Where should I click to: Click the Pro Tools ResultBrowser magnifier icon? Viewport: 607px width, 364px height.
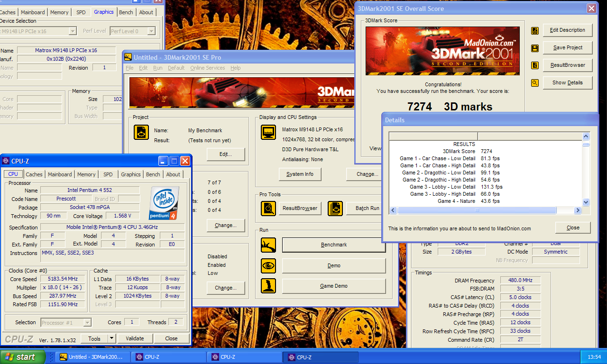click(x=268, y=208)
